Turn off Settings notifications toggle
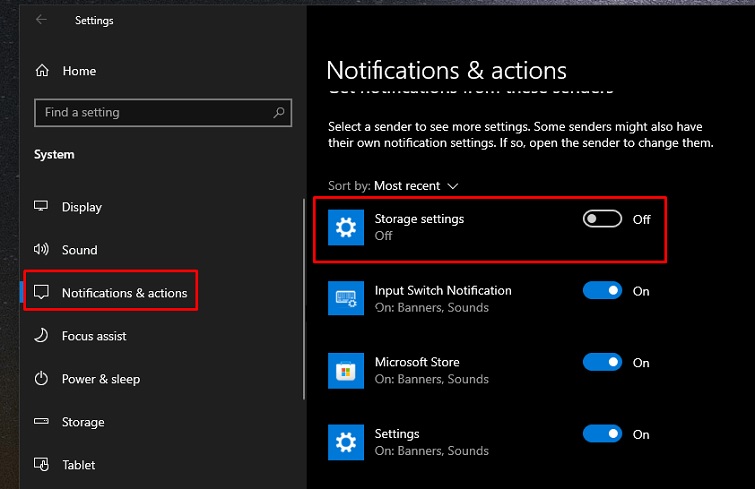This screenshot has height=489, width=755. [x=602, y=434]
